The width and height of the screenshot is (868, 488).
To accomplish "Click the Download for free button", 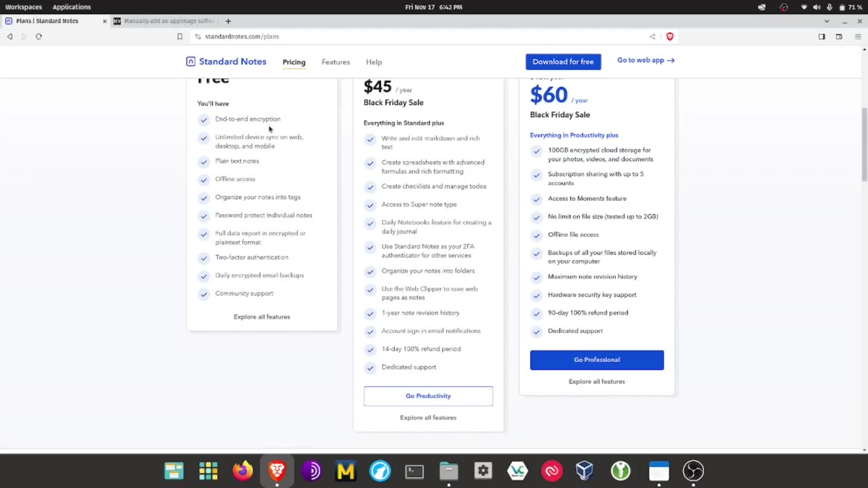I will click(563, 62).
